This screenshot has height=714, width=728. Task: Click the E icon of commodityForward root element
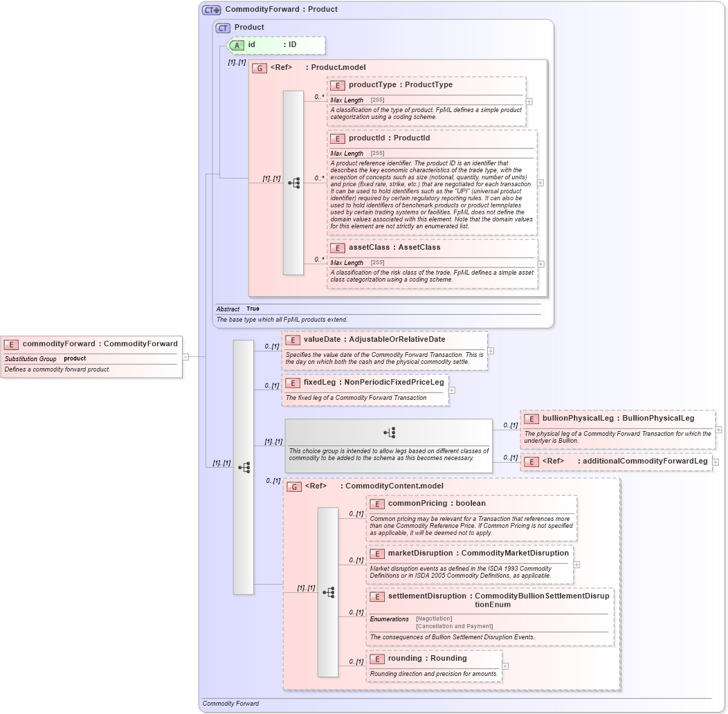click(x=11, y=345)
